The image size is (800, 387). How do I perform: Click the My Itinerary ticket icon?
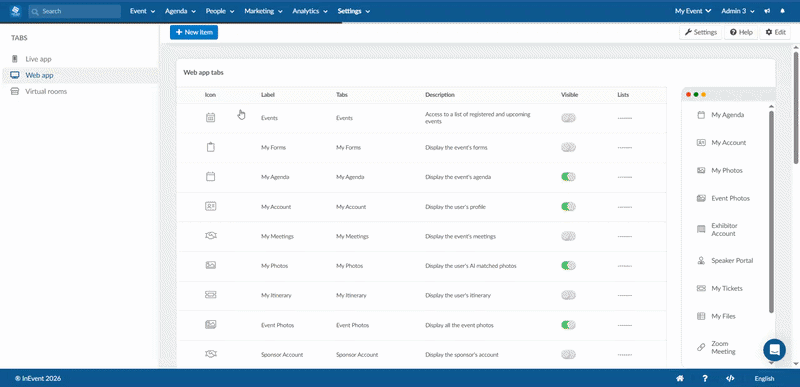[210, 295]
